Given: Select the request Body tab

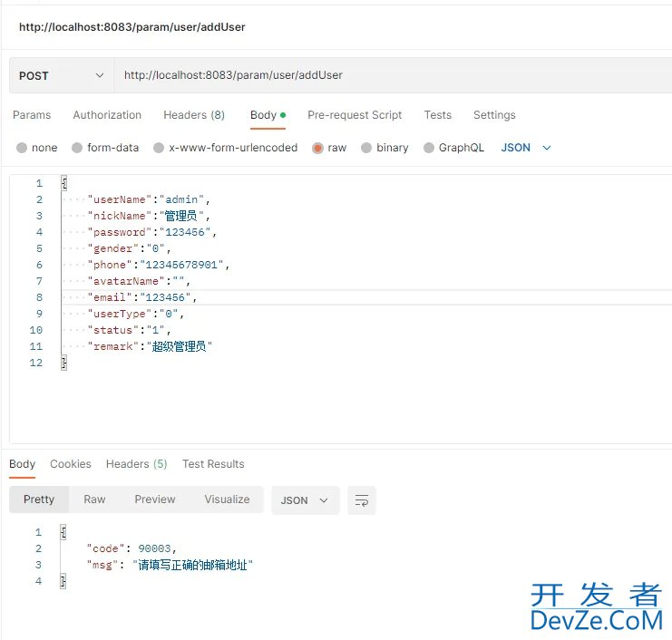Looking at the screenshot, I should pos(268,115).
